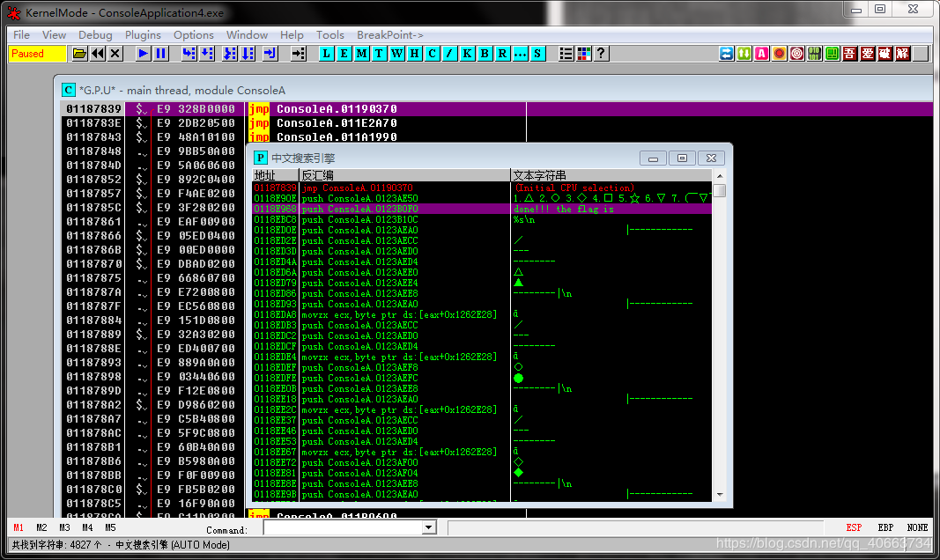
Task: Click the red target bullseye icon
Action: [x=796, y=54]
